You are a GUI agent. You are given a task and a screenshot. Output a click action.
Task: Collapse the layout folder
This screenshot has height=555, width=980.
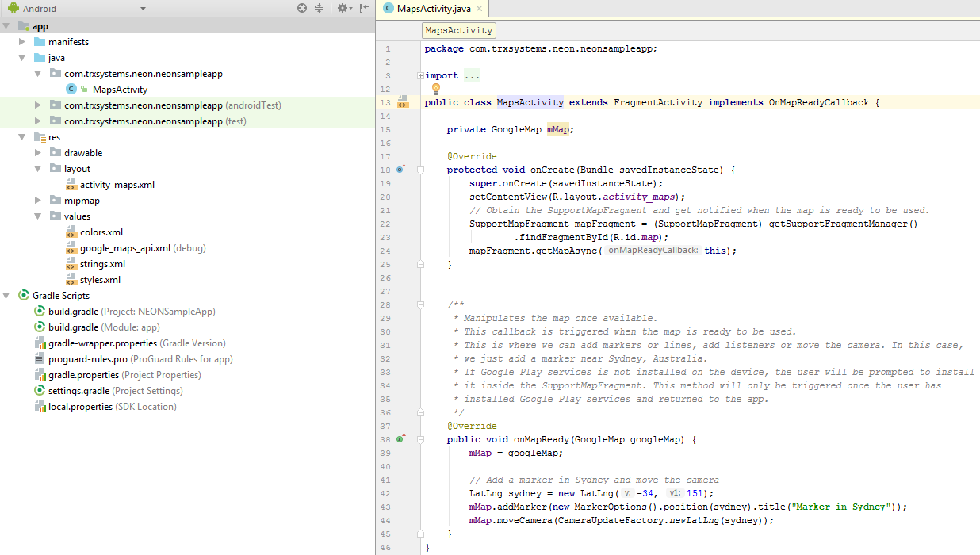[x=38, y=169]
